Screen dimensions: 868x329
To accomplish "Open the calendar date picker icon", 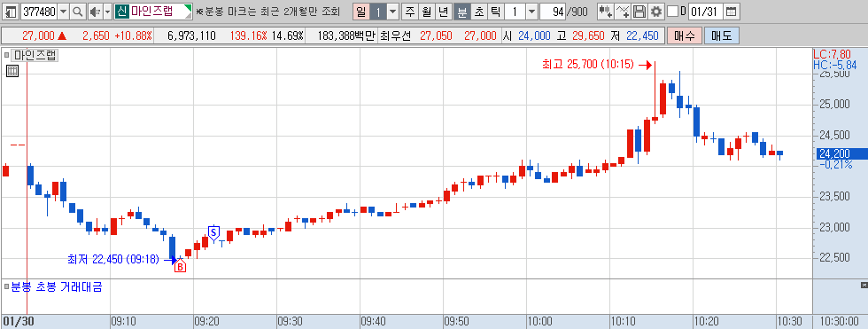I will point(732,12).
